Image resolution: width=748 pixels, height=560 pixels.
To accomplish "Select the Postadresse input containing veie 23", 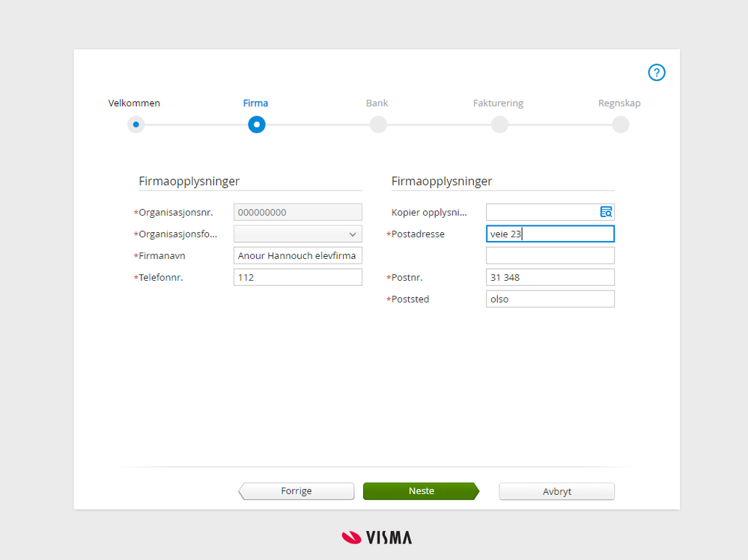I will point(550,234).
